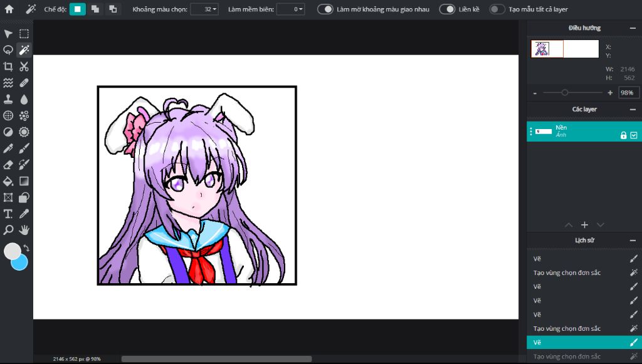Image resolution: width=642 pixels, height=364 pixels.
Task: Select the Disperse dots tool
Action: click(x=24, y=115)
